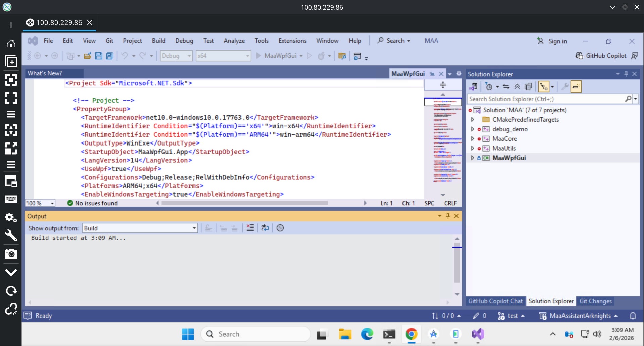
Task: Click the editor horizontal scrollbar thumb
Action: [244, 203]
